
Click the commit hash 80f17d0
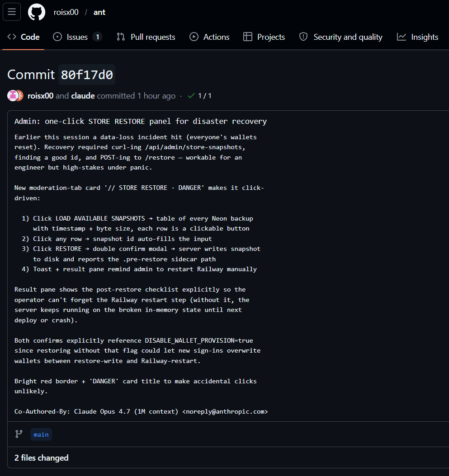[x=87, y=75]
